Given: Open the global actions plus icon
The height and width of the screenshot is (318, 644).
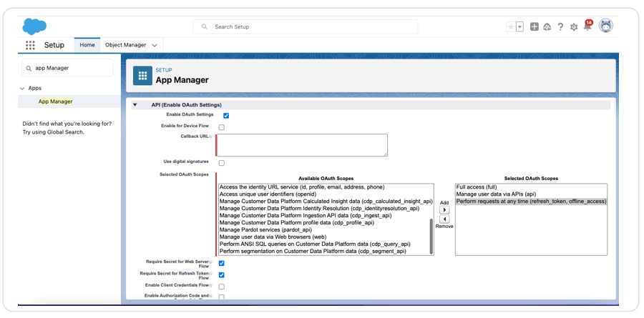Looking at the screenshot, I should click(x=534, y=27).
